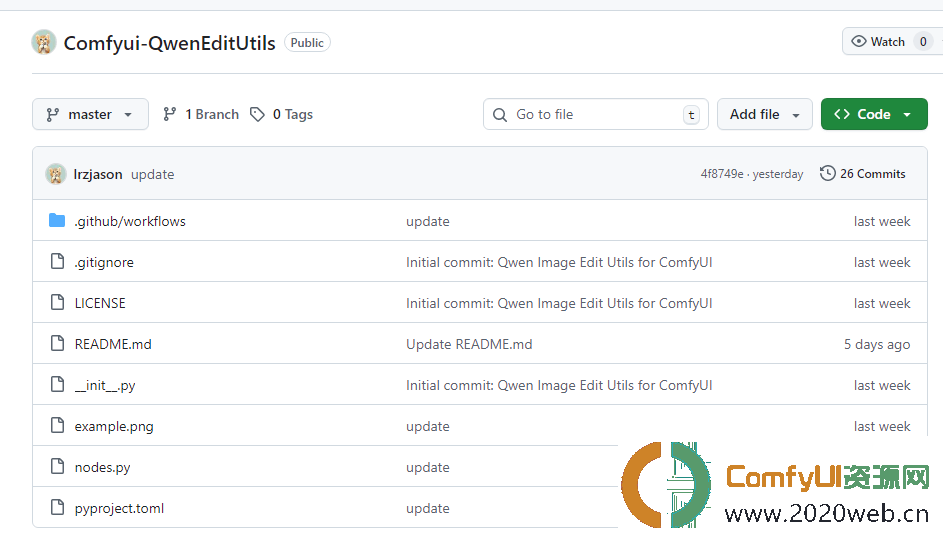Click the file icon beside README.md
The height and width of the screenshot is (539, 943).
(x=57, y=343)
